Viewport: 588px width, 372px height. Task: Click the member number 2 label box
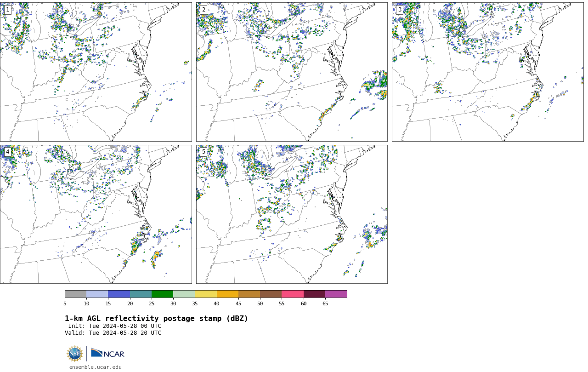point(204,10)
